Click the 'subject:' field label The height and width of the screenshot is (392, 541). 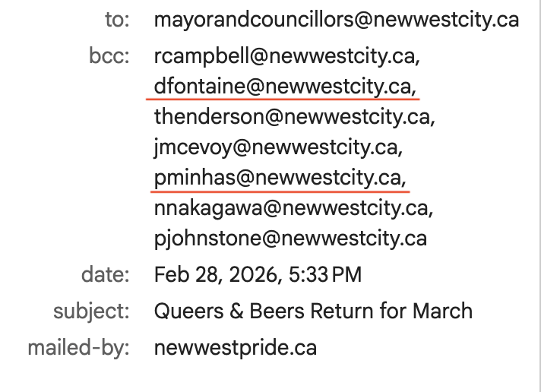(91, 311)
